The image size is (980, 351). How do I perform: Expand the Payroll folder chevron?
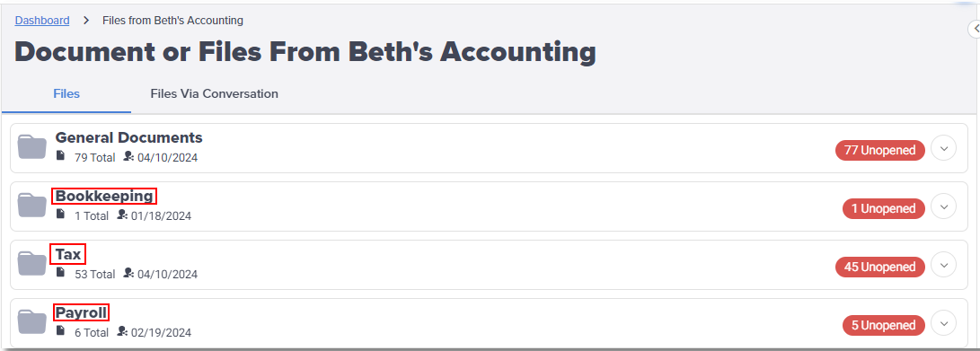944,323
